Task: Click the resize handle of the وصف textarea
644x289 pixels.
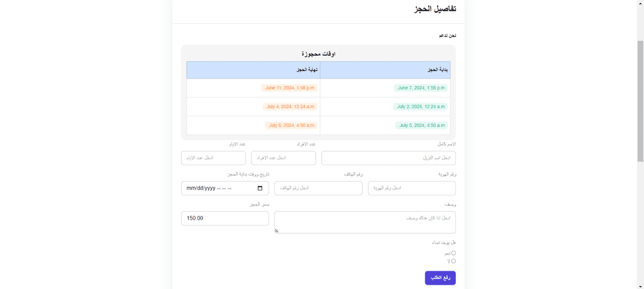Action: 277,231
